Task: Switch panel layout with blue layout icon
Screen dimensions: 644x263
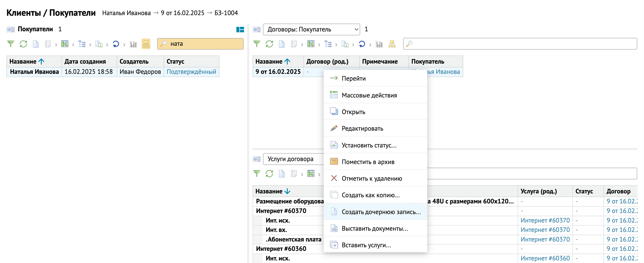Action: coord(240,29)
